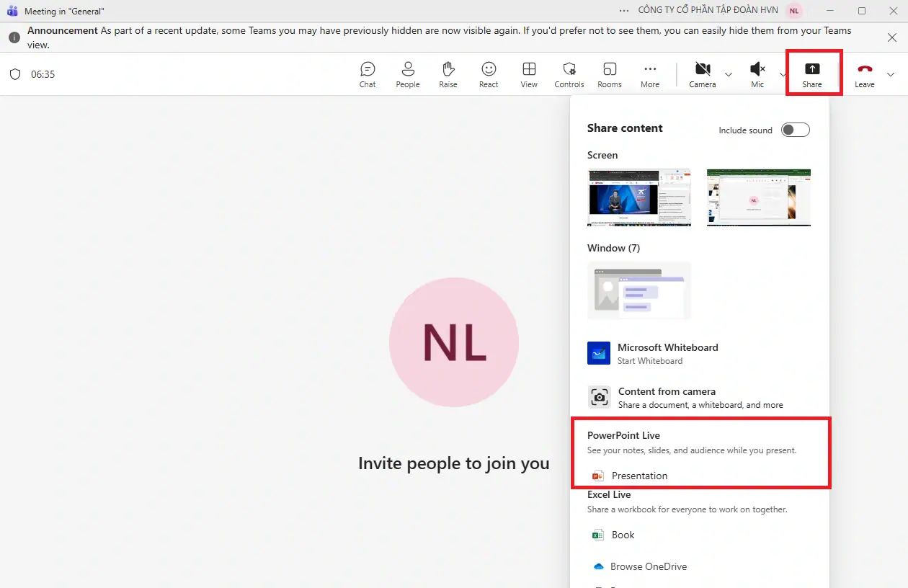Open the Controls meeting options
This screenshot has width=908, height=588.
coord(569,74)
